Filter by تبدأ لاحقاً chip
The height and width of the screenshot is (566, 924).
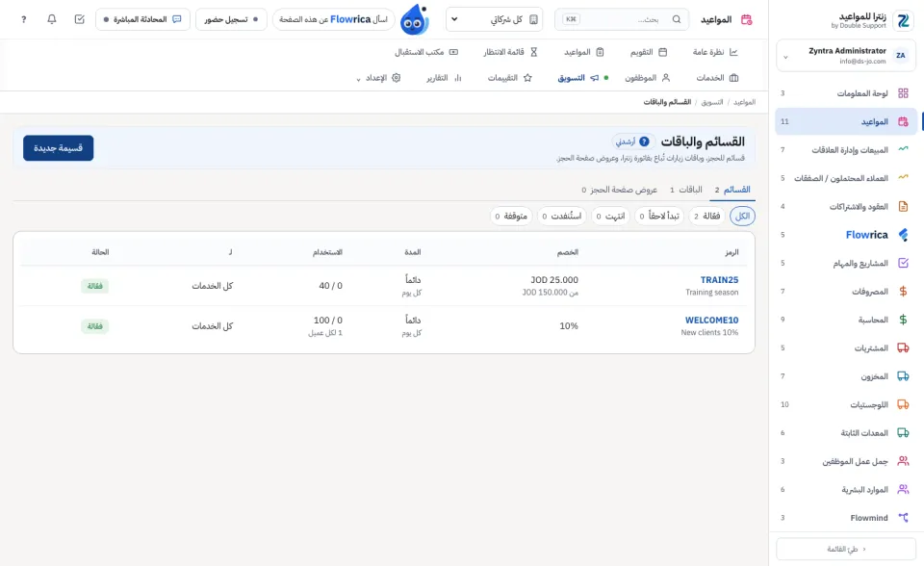pyautogui.click(x=659, y=216)
